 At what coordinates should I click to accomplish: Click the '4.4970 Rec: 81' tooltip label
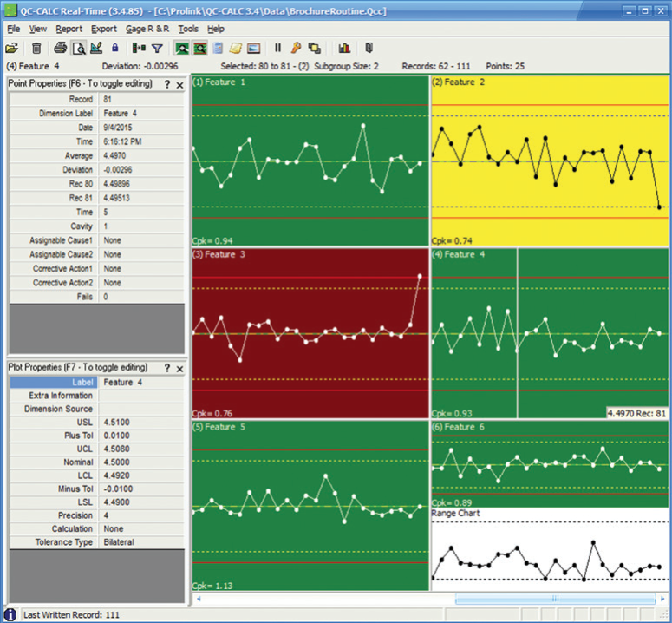pos(636,413)
